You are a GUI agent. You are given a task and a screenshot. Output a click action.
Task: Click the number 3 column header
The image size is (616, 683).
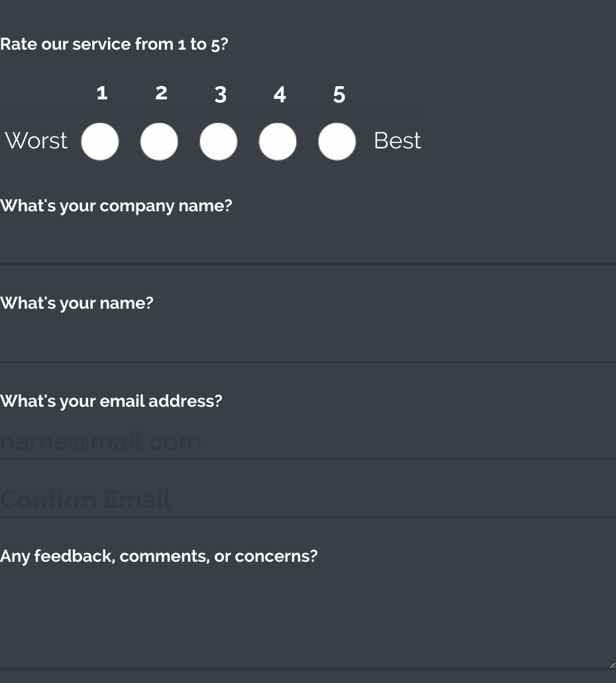pos(220,94)
